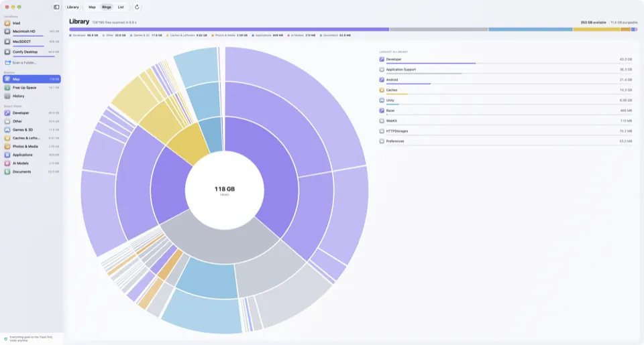Click the purple Developer segment of storage bar
The height and width of the screenshot is (345, 644).
pos(229,29)
